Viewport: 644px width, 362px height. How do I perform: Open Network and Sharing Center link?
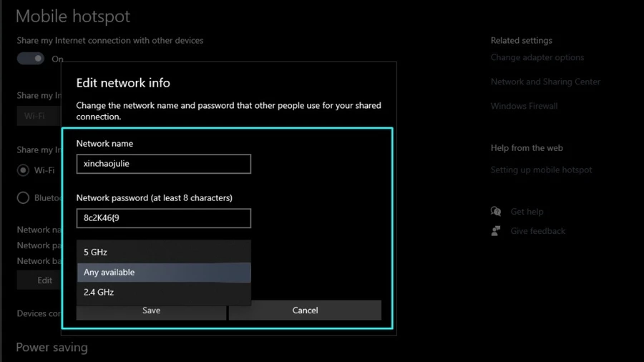point(545,82)
